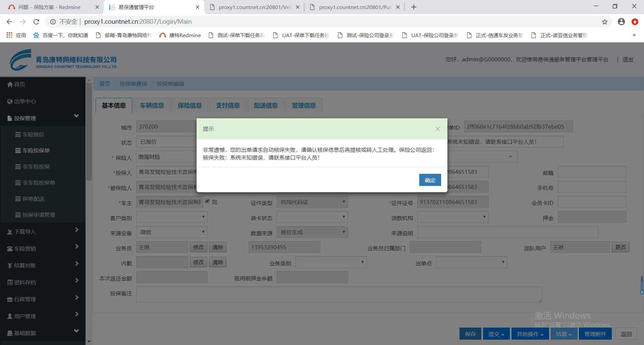
Task: Click the grid icon beside 保单配送
Action: coord(18,199)
